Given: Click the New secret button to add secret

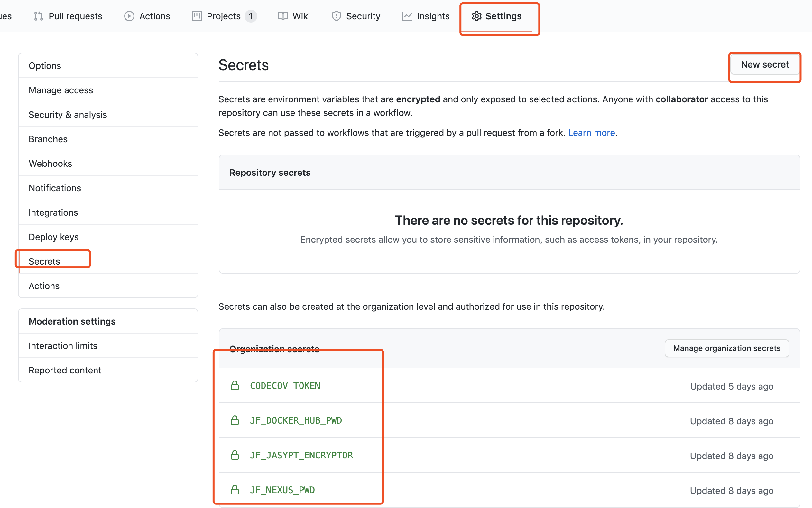Looking at the screenshot, I should pos(764,65).
